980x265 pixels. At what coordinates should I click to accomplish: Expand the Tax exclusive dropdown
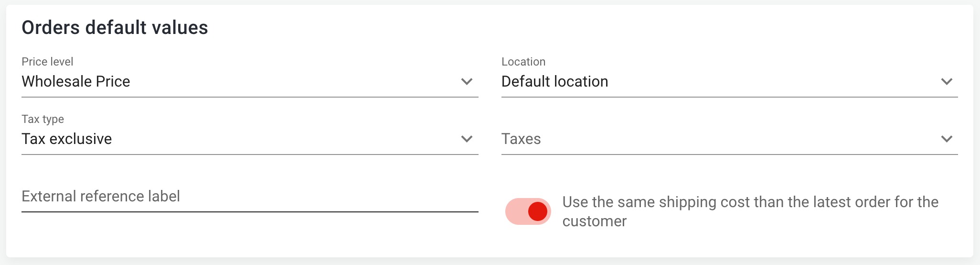coord(239,139)
